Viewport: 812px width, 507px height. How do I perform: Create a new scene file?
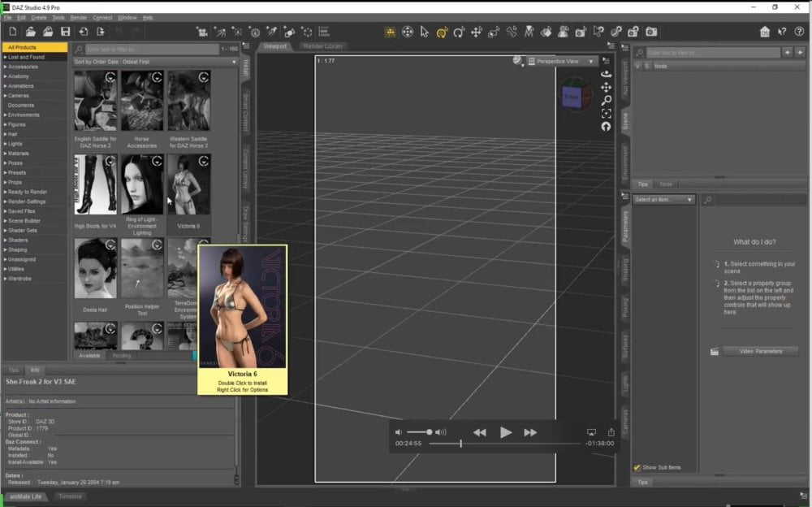(x=13, y=32)
